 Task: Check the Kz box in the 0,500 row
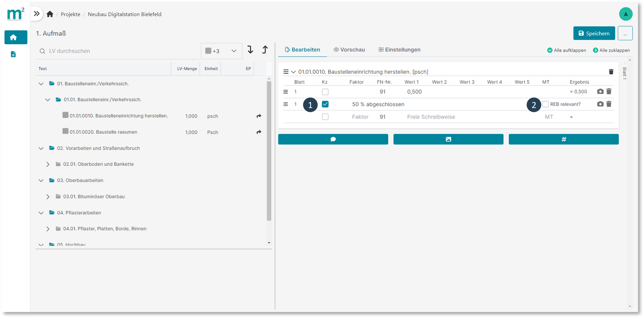click(325, 92)
